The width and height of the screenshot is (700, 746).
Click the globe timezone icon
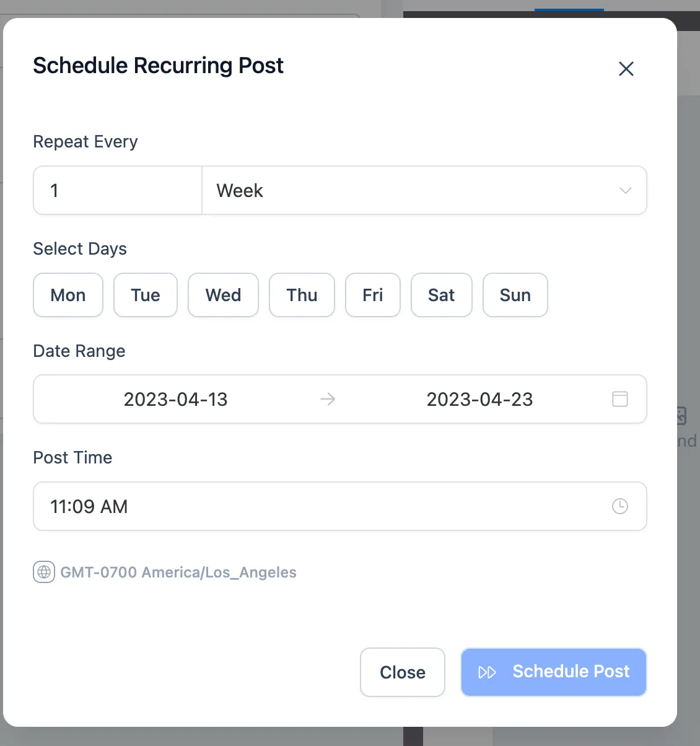[44, 572]
